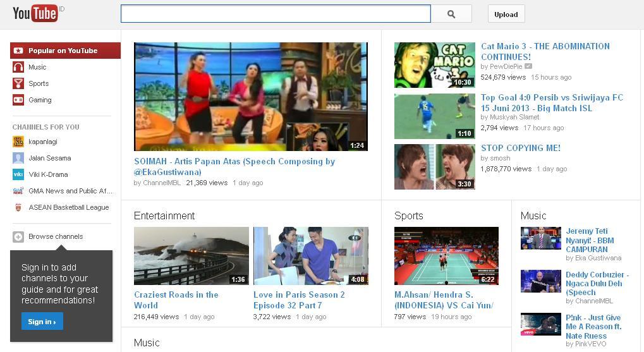
Task: Play P!nk Just Give Me A Reason thumbnail
Action: 540,324
